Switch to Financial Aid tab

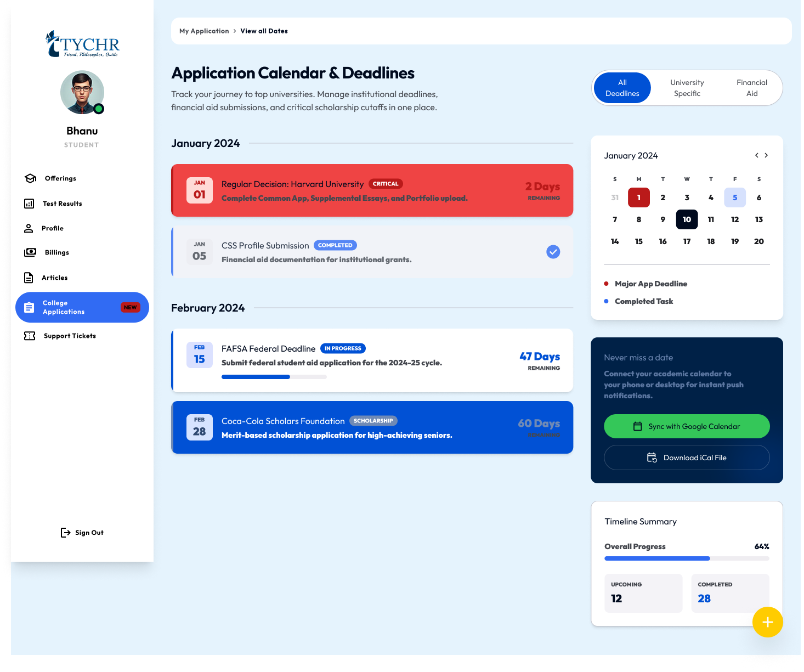[x=752, y=88]
